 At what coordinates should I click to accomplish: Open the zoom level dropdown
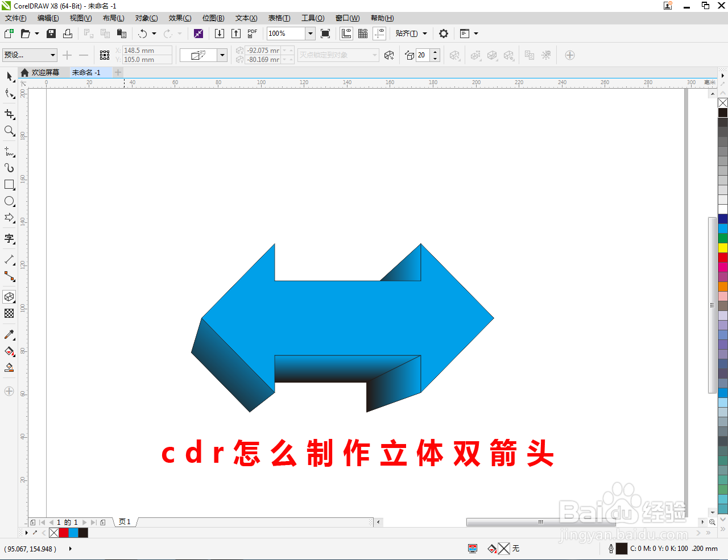tap(310, 34)
